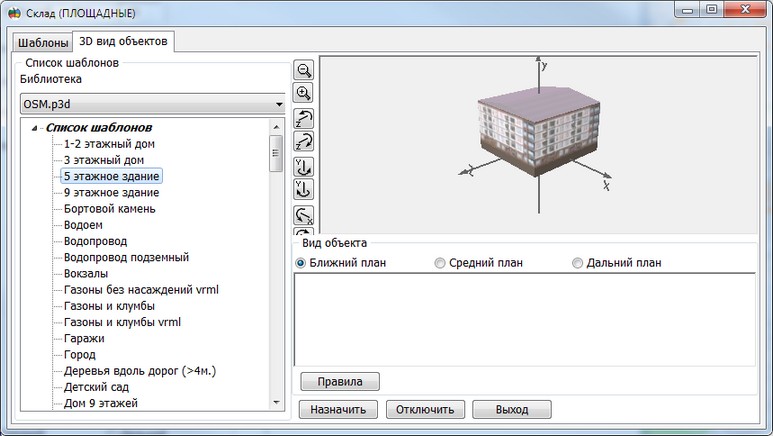The width and height of the screenshot is (773, 436).
Task: Collapse the Список шаблонов tree node
Action: 36,128
